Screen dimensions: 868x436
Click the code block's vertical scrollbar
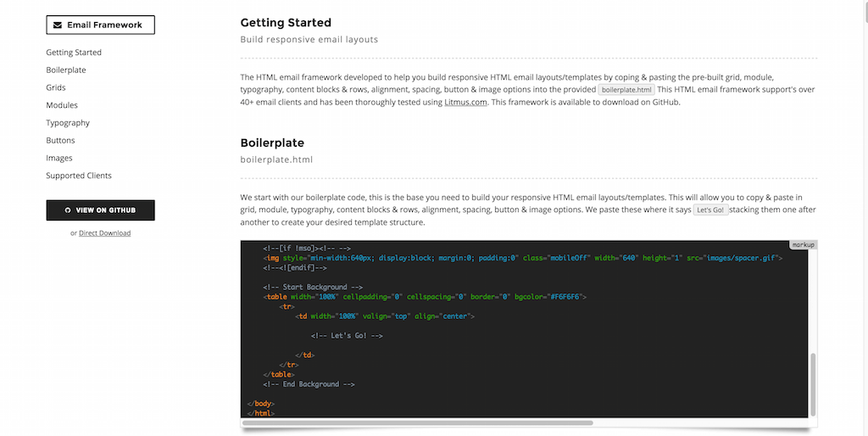point(812,382)
